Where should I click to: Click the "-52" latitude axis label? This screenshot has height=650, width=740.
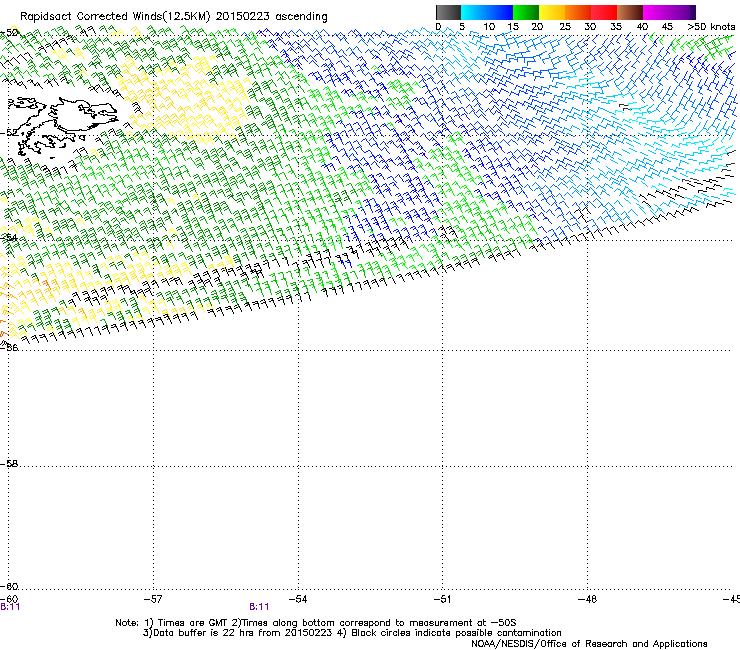[9, 133]
